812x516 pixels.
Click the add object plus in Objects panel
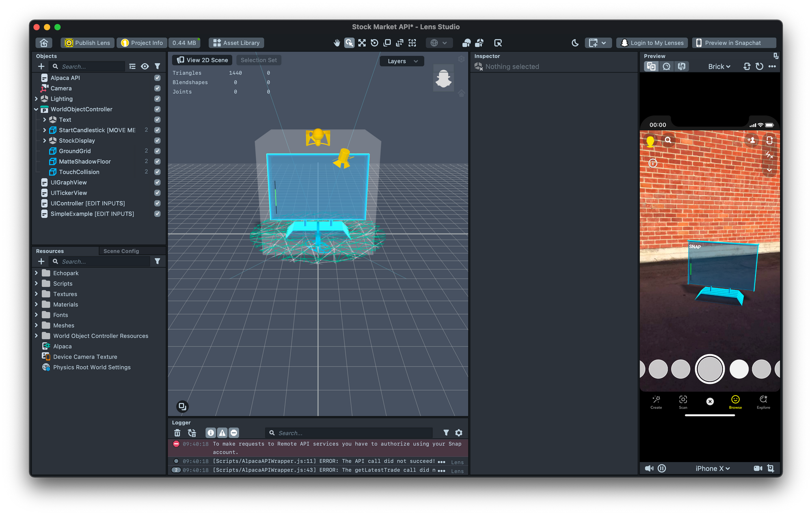(41, 66)
